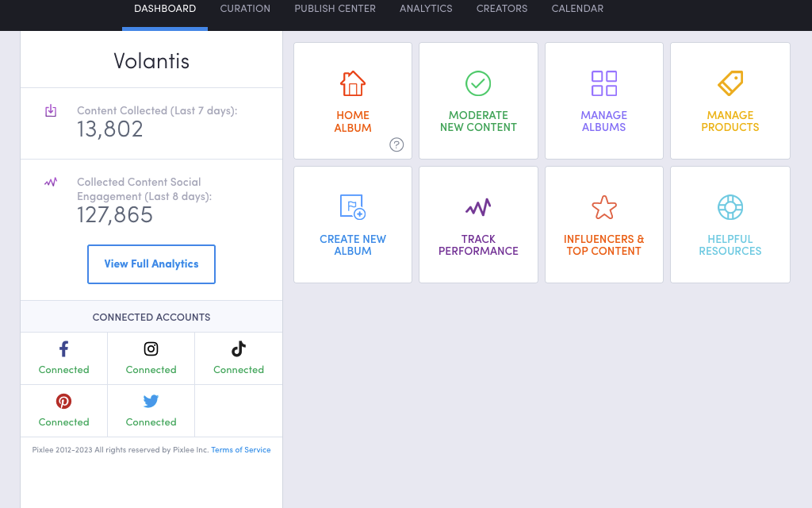Open Helpful Resources lifebuoy icon
The width and height of the screenshot is (812, 508).
coord(730,208)
